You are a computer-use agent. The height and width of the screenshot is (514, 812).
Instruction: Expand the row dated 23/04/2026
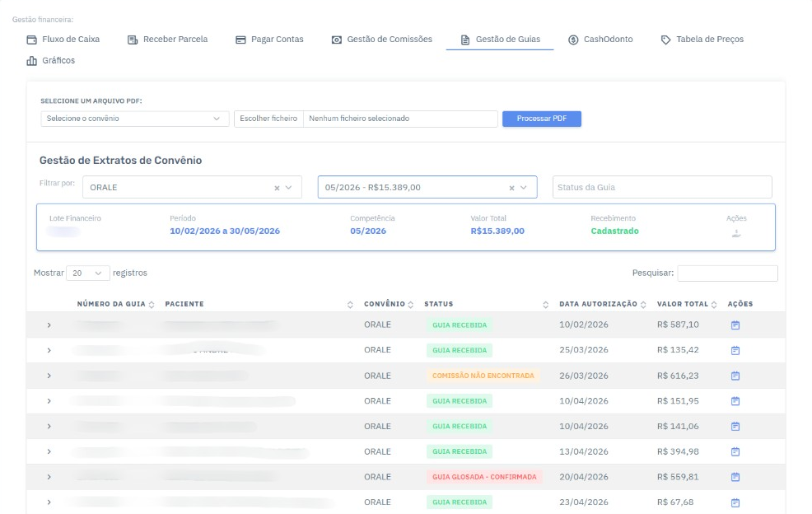tap(49, 502)
